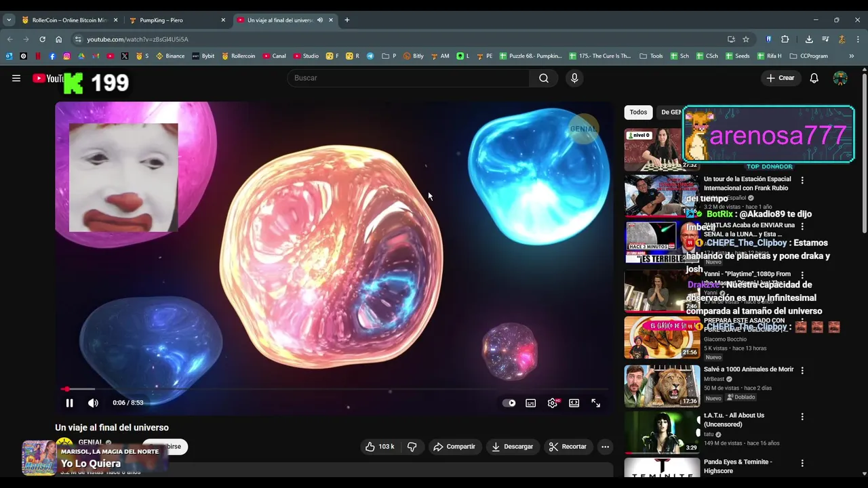The width and height of the screenshot is (868, 488).
Task: Open options for Yanni Playtime video
Action: (802, 275)
